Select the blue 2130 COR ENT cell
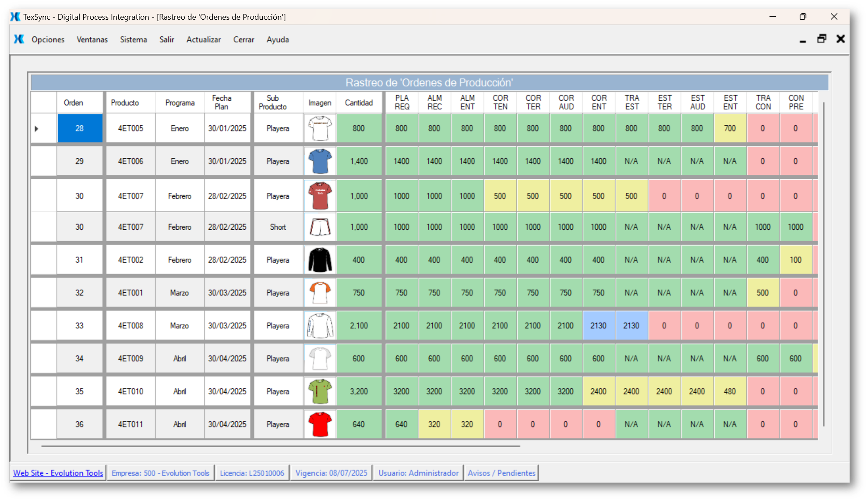 coord(598,326)
